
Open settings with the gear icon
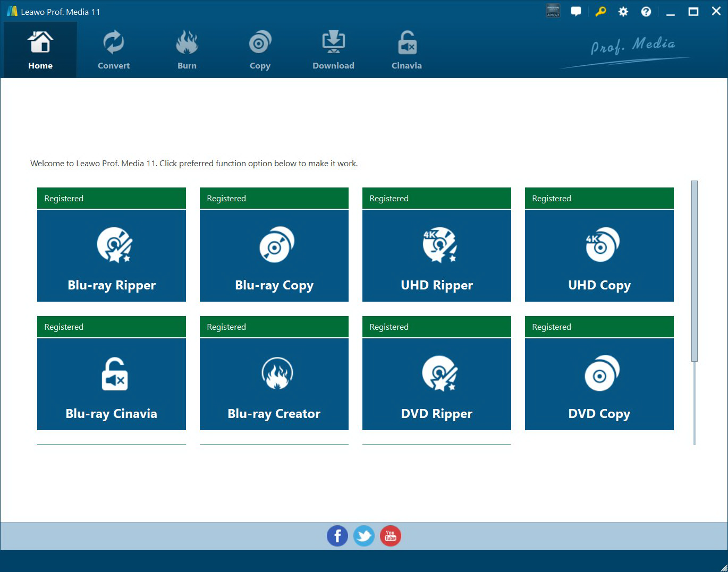point(623,12)
